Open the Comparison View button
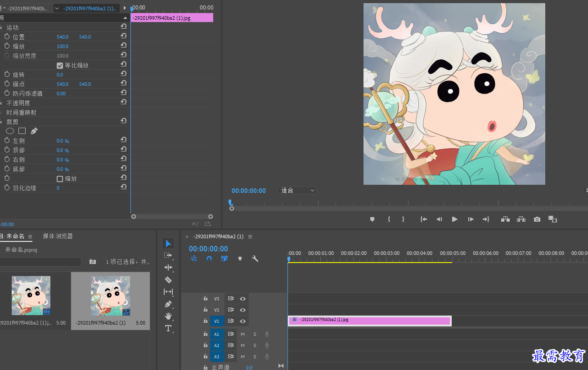 point(553,219)
